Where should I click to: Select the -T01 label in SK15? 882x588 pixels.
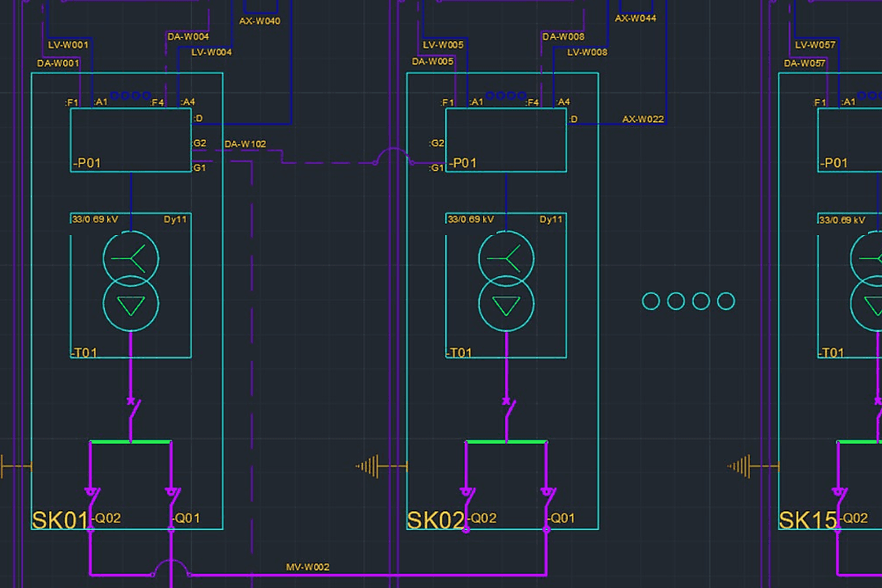[831, 353]
